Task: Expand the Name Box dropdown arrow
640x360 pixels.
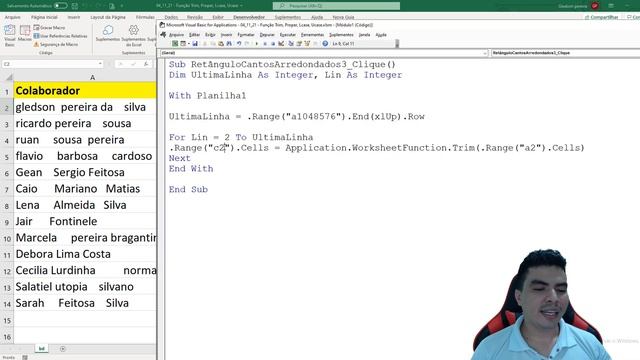Action: click(100, 64)
